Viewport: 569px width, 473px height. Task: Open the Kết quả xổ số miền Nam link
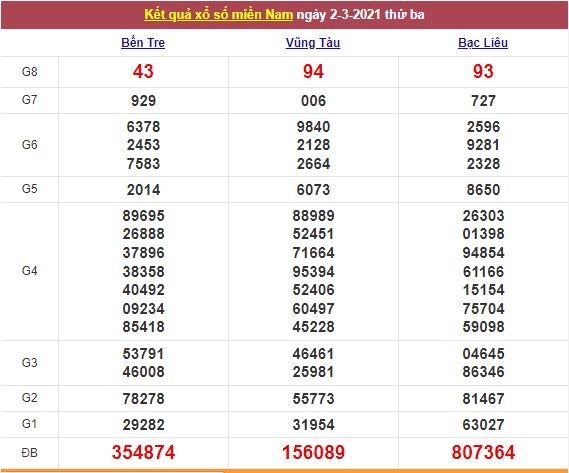(218, 15)
